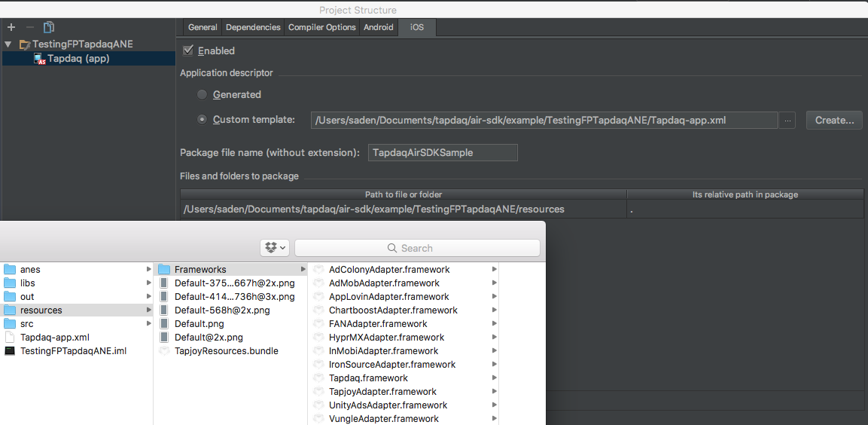Expand the ChartboostAdapter.framework arrow
The width and height of the screenshot is (868, 425).
tap(495, 310)
